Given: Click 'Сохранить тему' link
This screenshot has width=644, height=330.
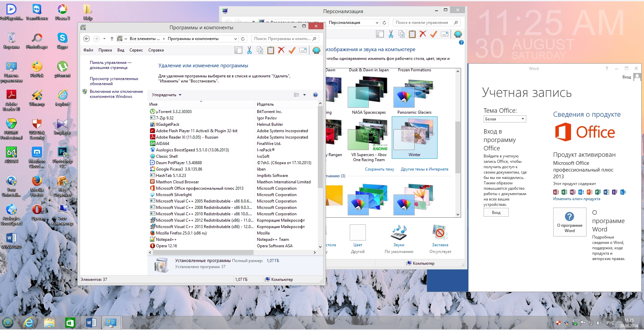Looking at the screenshot, I should pyautogui.click(x=379, y=169).
